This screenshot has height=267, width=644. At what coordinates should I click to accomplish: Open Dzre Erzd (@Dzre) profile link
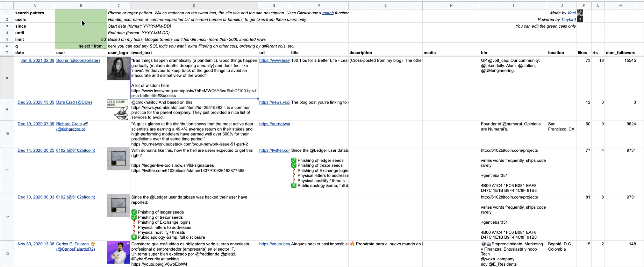tap(74, 102)
